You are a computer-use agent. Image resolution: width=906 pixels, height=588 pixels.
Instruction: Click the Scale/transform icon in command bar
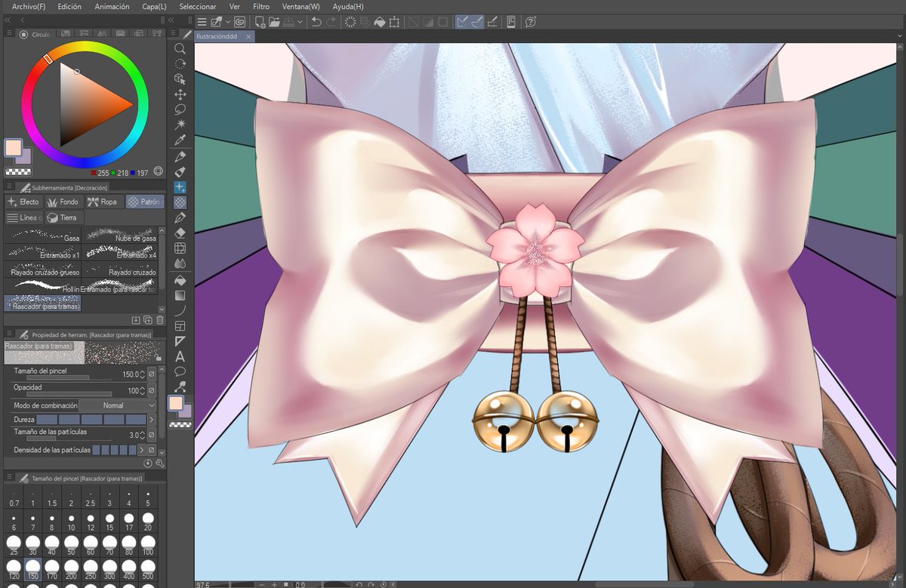coord(395,22)
